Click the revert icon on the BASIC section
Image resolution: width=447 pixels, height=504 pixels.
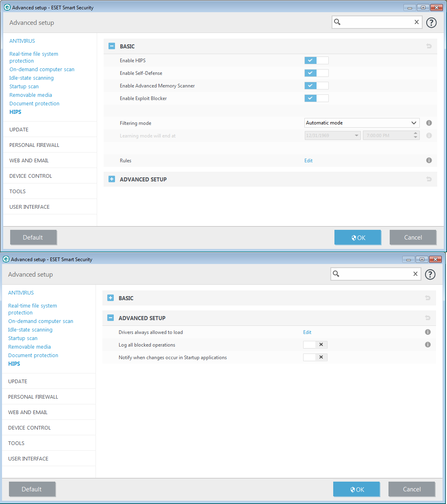429,46
